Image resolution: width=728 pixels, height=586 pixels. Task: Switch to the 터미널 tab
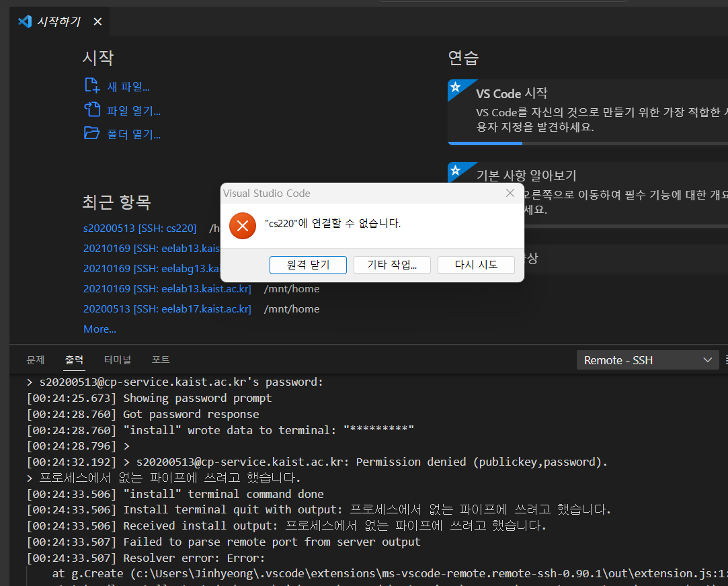tap(117, 360)
